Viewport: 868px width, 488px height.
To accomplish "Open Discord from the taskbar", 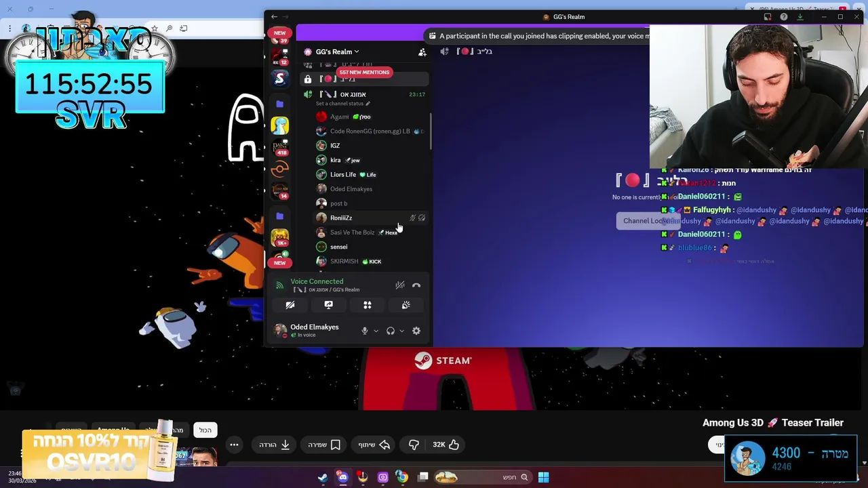I will [342, 477].
